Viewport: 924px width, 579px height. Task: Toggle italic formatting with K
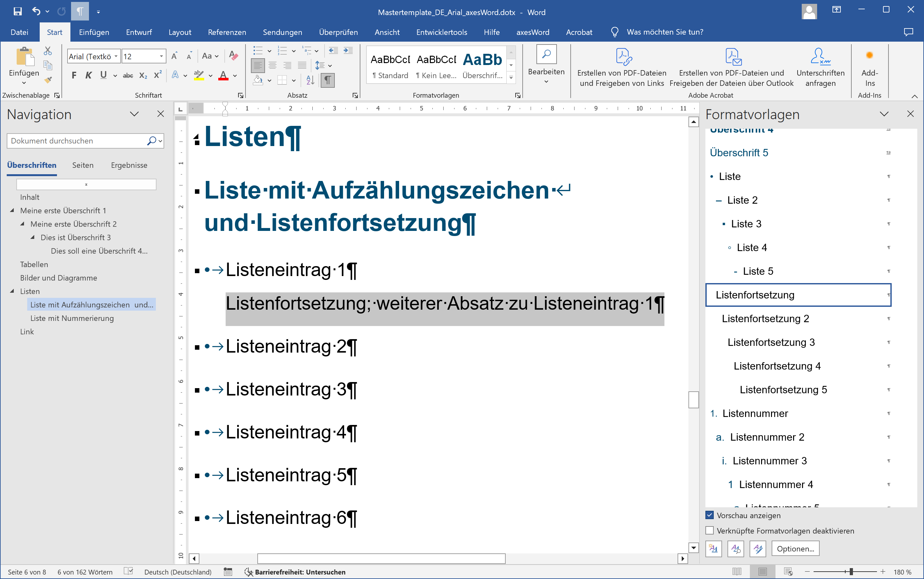click(88, 76)
